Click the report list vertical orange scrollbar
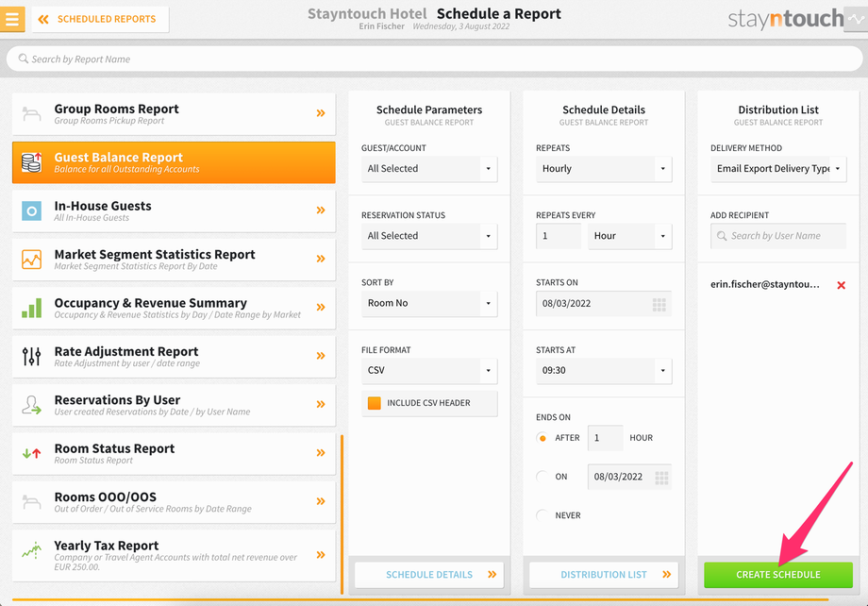Viewport: 868px width, 606px height. [x=342, y=514]
